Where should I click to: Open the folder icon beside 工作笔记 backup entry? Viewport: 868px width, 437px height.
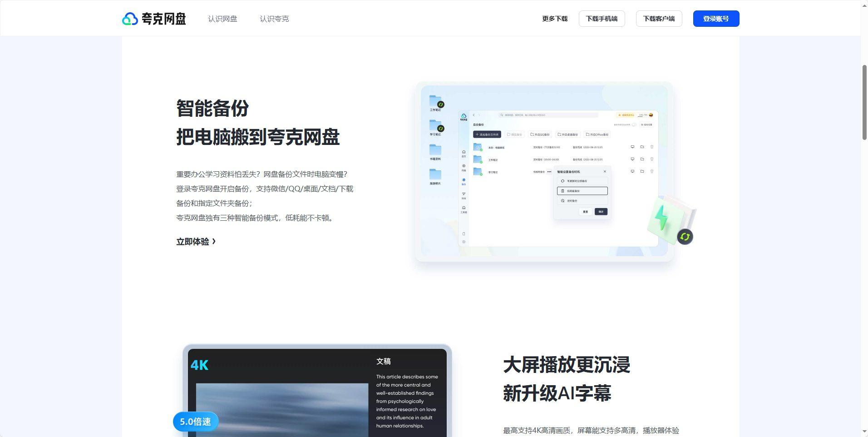(x=642, y=159)
